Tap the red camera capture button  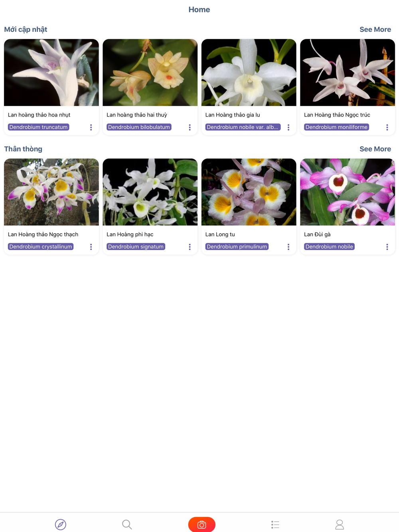point(202,524)
